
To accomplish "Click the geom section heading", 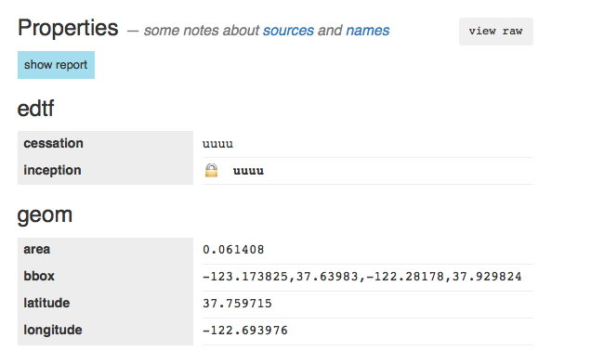I will click(45, 215).
